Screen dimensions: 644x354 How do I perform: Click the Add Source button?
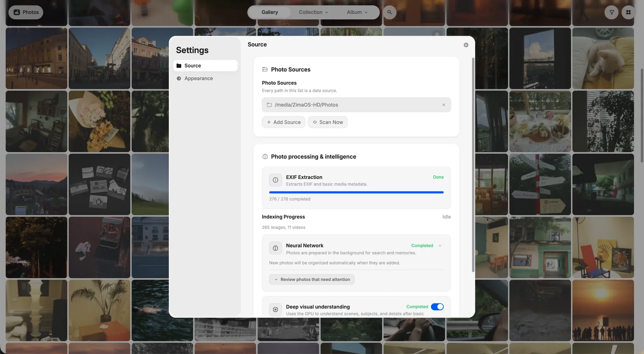pyautogui.click(x=283, y=122)
